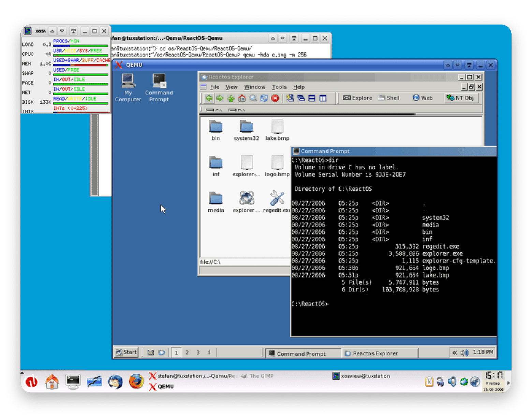This screenshot has width=532, height=420.
Task: Cascade windows via toolbar icon
Action: click(x=301, y=98)
